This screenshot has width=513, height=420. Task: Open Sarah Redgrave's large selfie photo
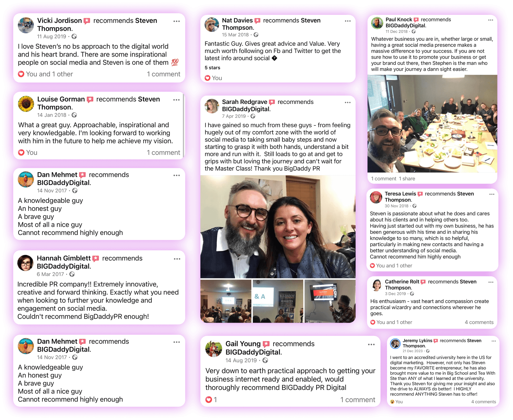click(278, 227)
